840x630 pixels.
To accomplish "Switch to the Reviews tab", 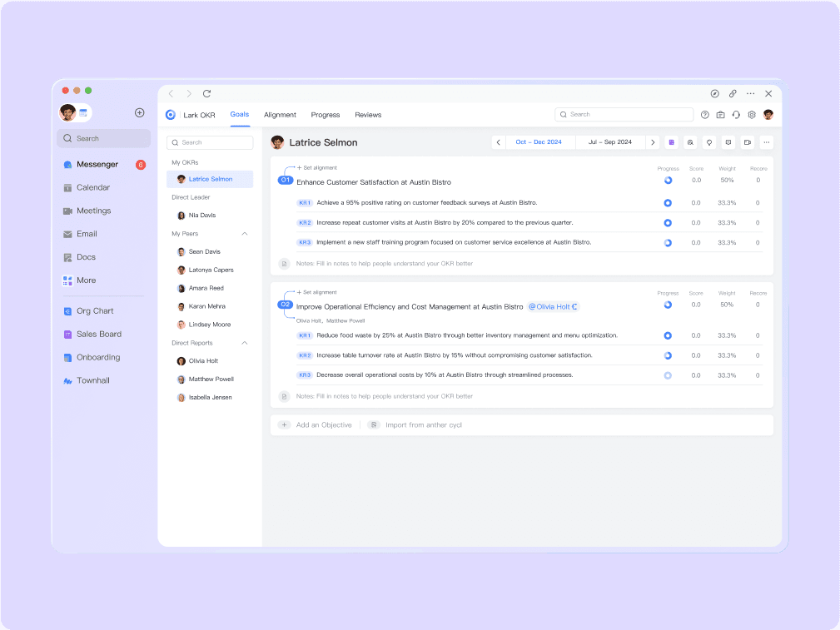I will (368, 115).
